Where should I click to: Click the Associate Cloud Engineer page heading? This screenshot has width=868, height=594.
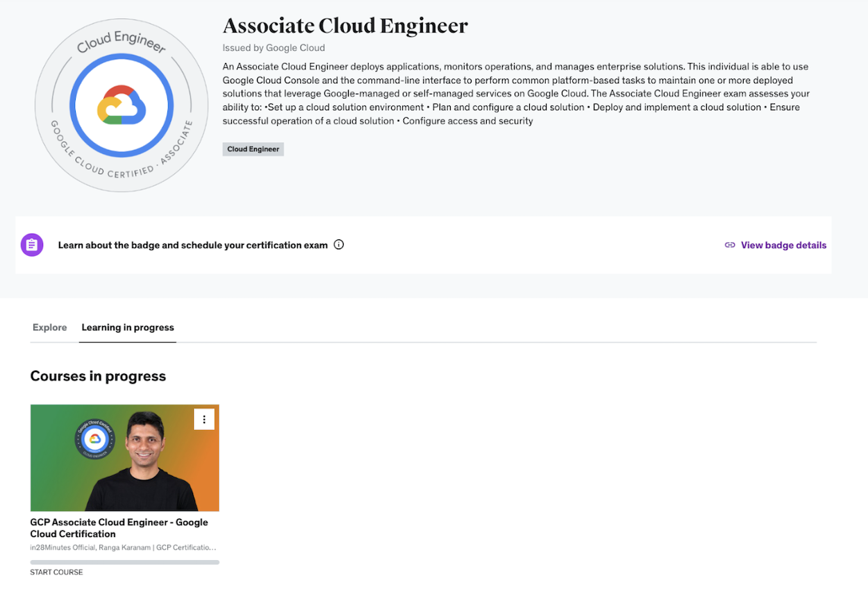pos(345,26)
